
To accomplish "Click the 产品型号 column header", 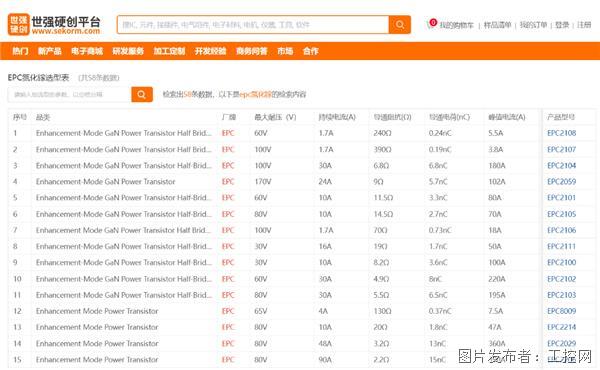I will tap(561, 117).
